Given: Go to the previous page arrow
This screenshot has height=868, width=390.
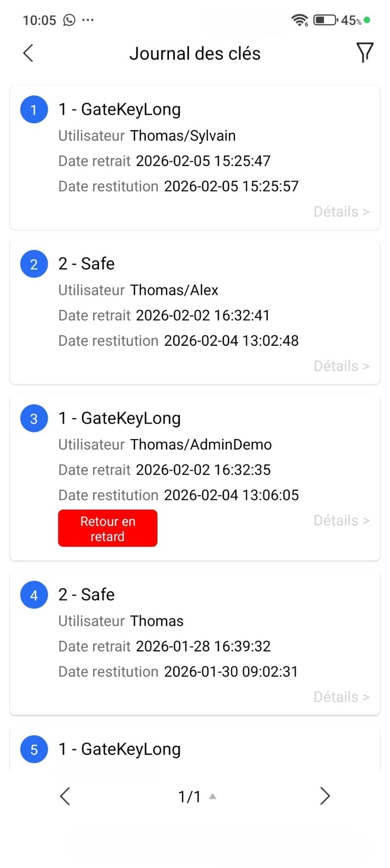Looking at the screenshot, I should click(65, 796).
